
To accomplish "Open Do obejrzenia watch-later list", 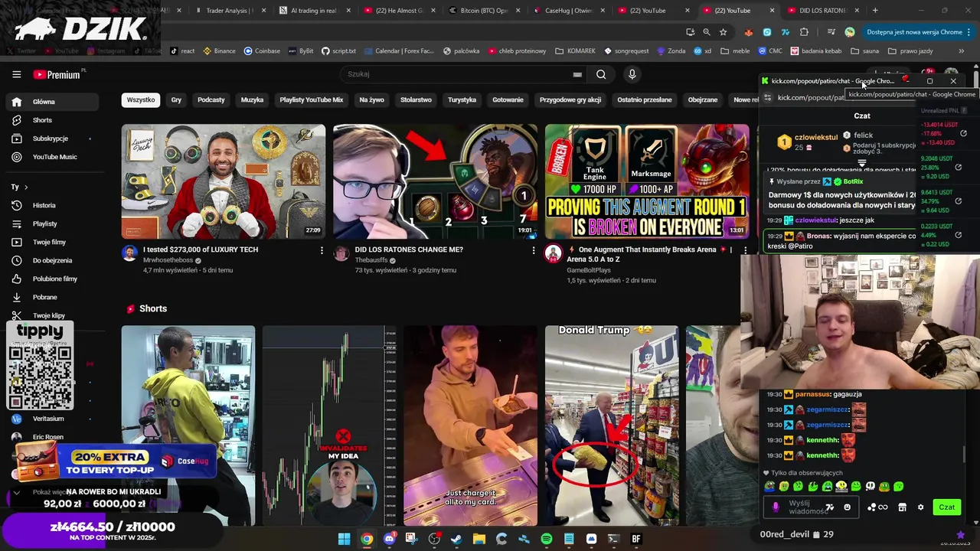I will click(x=51, y=260).
